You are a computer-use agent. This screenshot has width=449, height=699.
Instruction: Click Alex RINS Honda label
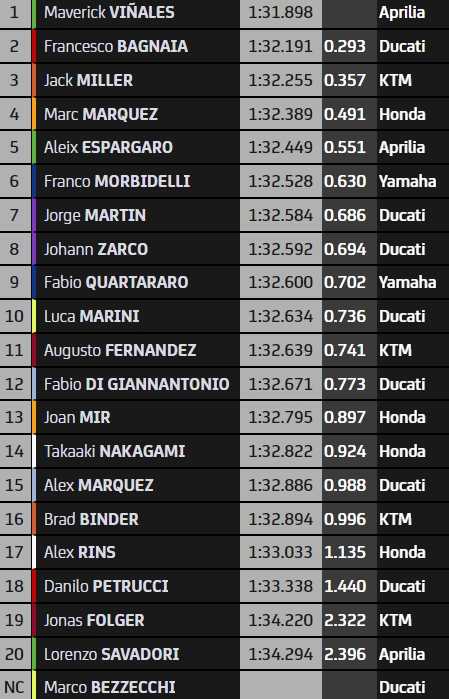click(402, 552)
